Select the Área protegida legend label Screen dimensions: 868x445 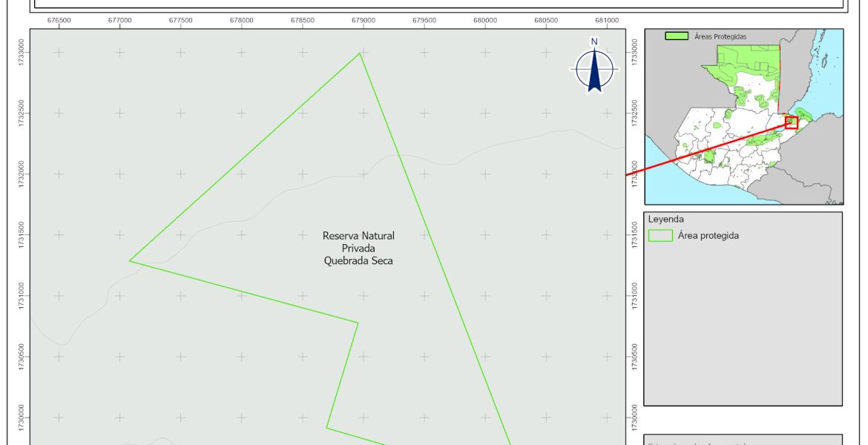click(x=708, y=236)
